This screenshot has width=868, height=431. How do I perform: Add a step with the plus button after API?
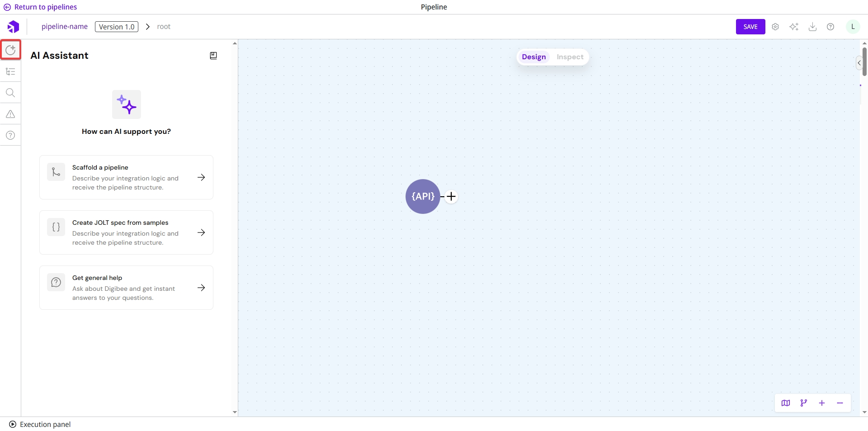[x=451, y=197]
